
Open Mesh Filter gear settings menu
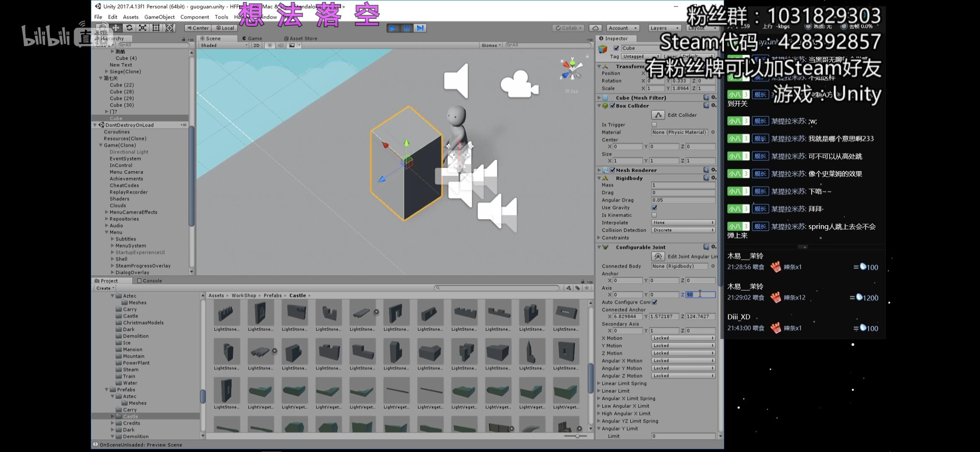[x=714, y=98]
